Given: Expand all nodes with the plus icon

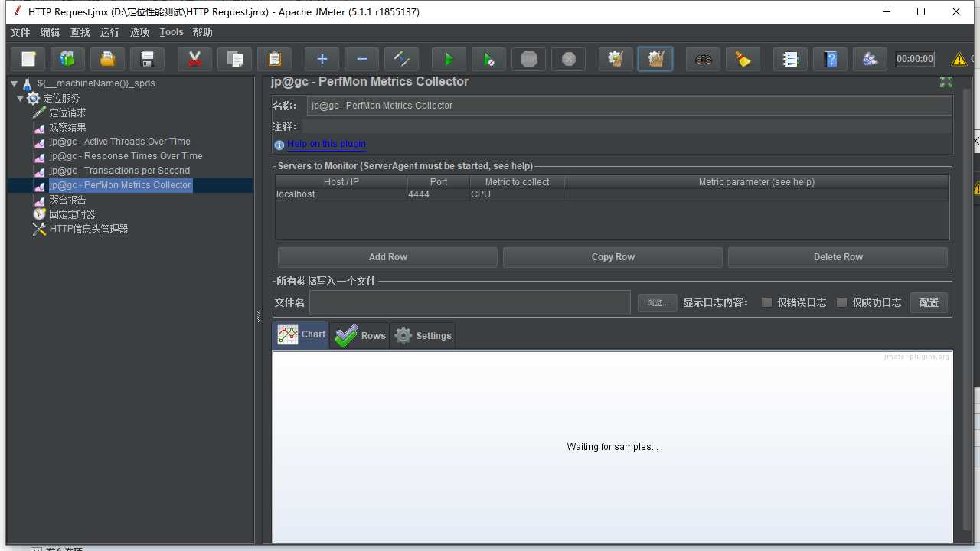Looking at the screenshot, I should (x=322, y=59).
